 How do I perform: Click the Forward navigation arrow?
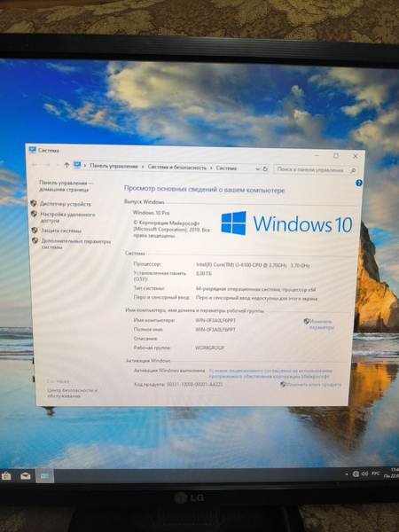(48, 165)
